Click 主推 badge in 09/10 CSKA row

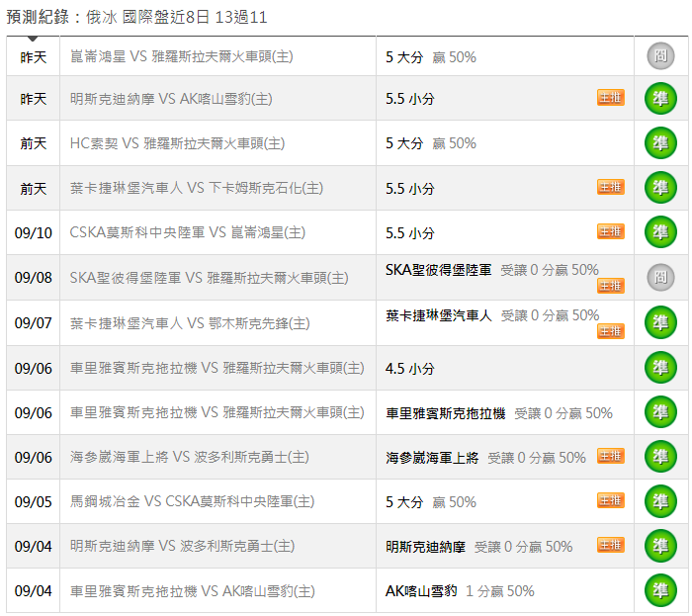[x=610, y=230]
